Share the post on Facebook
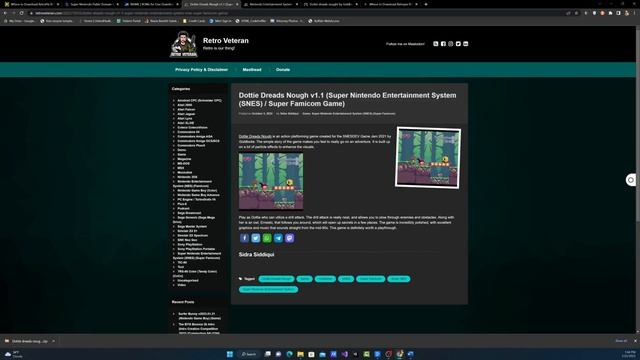The image size is (640, 360). [244, 238]
